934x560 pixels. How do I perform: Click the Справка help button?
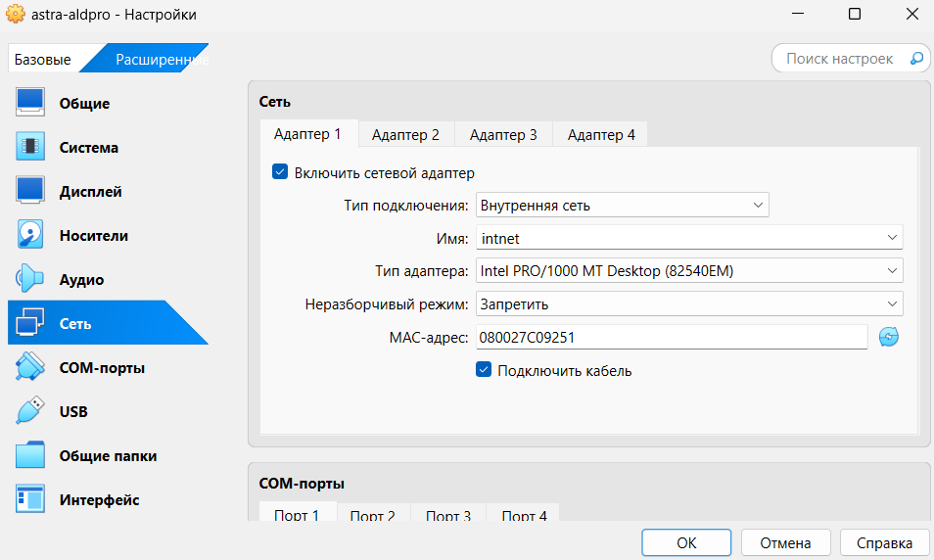(x=885, y=542)
